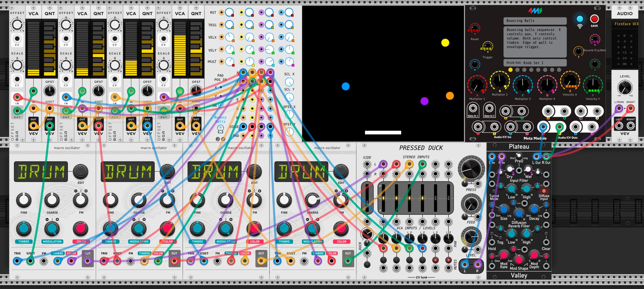Screen dimensions: 644x289
Task: Click Meta Module Gate In 2 jack
Action: point(489,108)
